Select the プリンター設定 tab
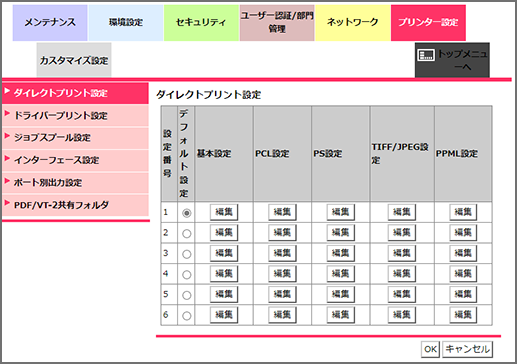The width and height of the screenshot is (517, 364). coord(428,23)
